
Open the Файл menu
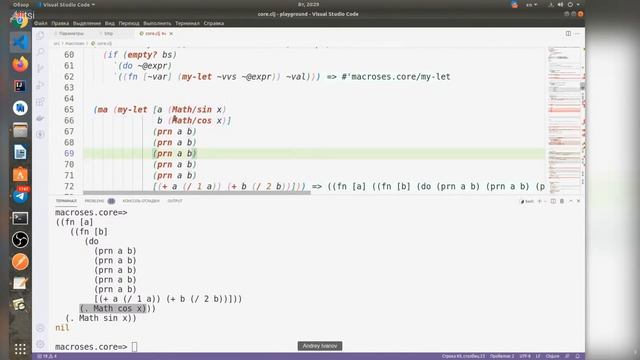40,23
